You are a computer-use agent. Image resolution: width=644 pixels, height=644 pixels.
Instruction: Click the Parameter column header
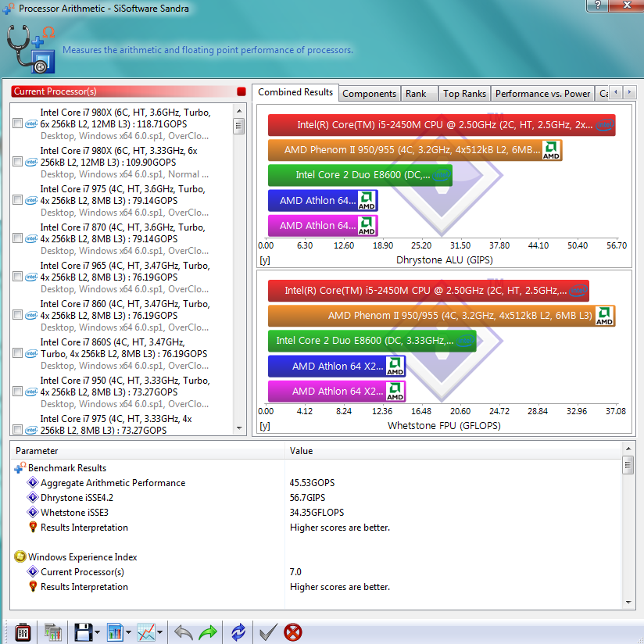tap(148, 450)
